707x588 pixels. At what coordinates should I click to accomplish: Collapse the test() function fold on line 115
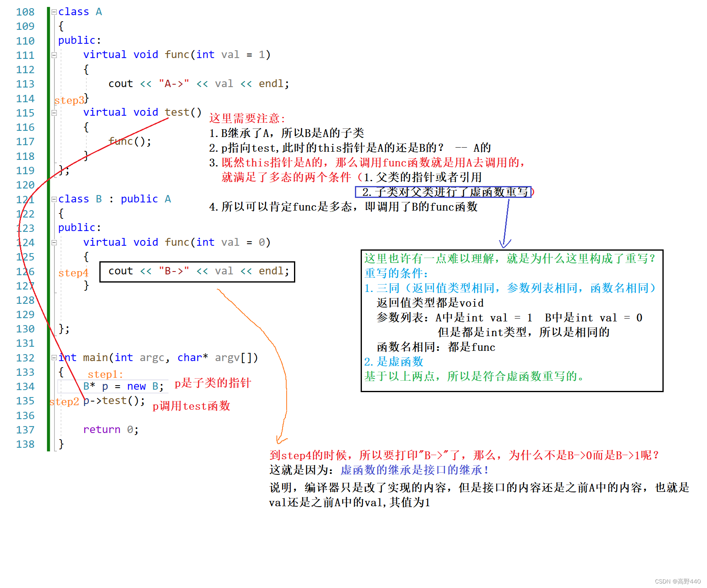(54, 113)
